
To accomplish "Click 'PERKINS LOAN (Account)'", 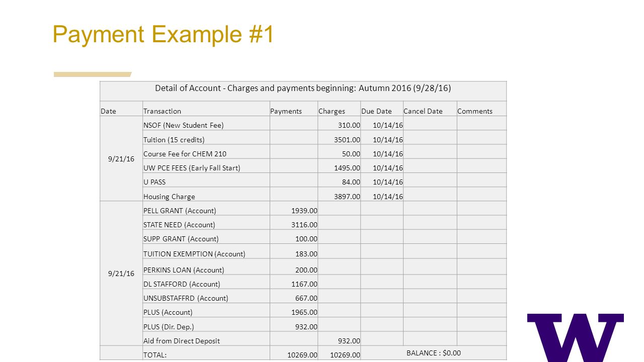I will 184,270.
